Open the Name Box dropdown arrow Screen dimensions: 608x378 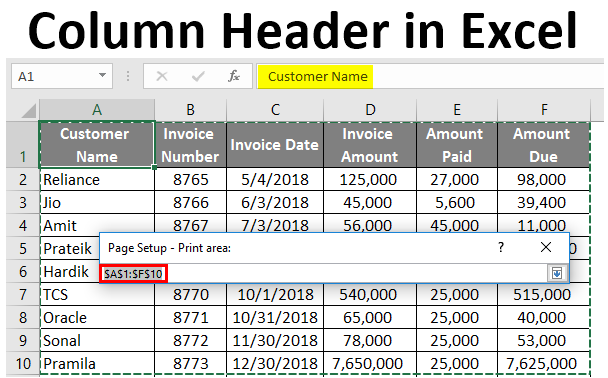pos(102,75)
